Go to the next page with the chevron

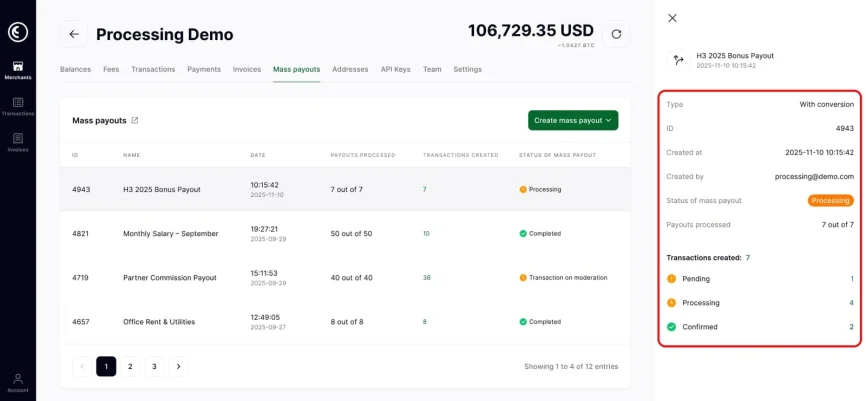[178, 367]
